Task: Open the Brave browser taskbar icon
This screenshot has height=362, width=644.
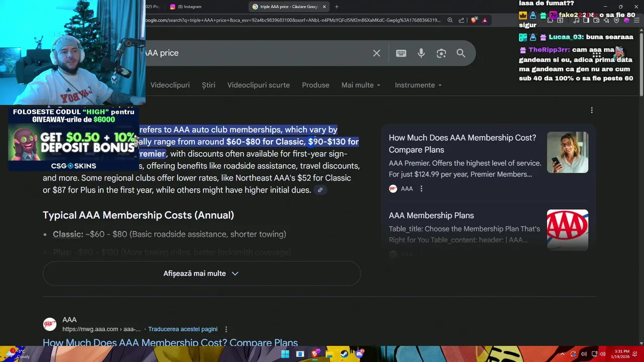Action: [315, 354]
